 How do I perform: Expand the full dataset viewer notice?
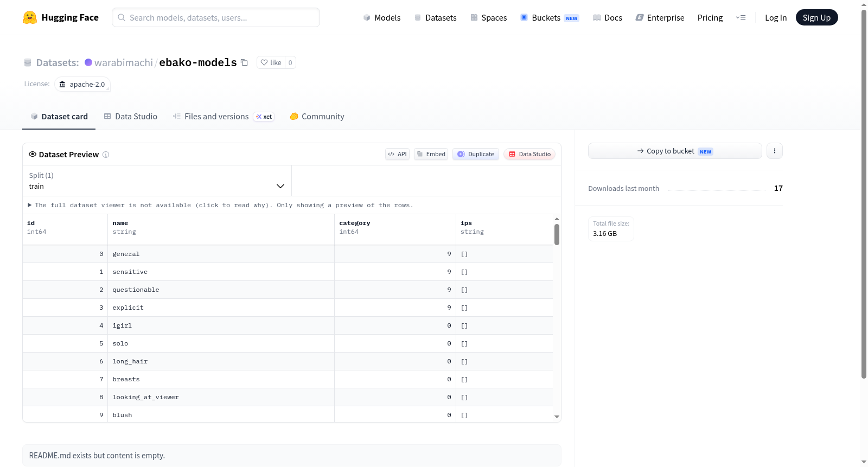point(221,205)
